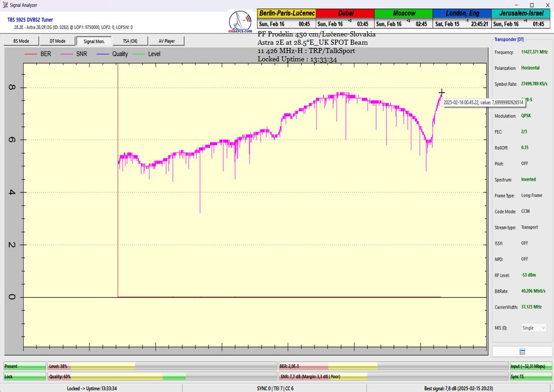This screenshot has width=554, height=392.
Task: Switch to the BS Mode tab
Action: [20, 41]
